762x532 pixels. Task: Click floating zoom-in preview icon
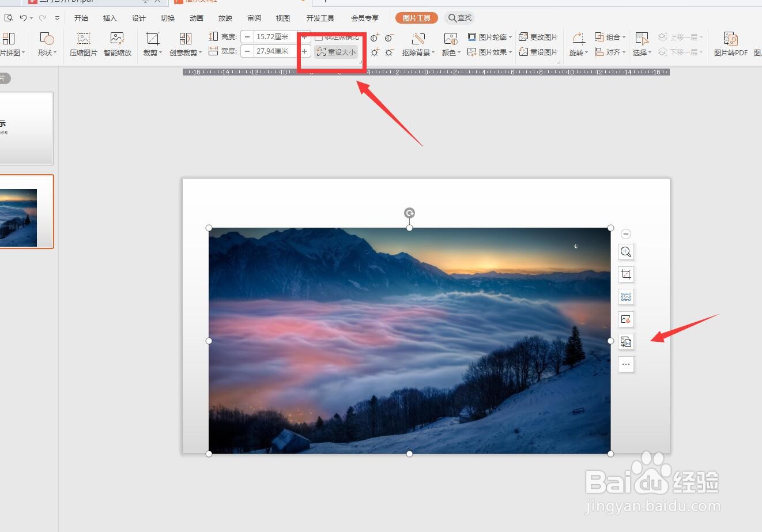[x=626, y=252]
